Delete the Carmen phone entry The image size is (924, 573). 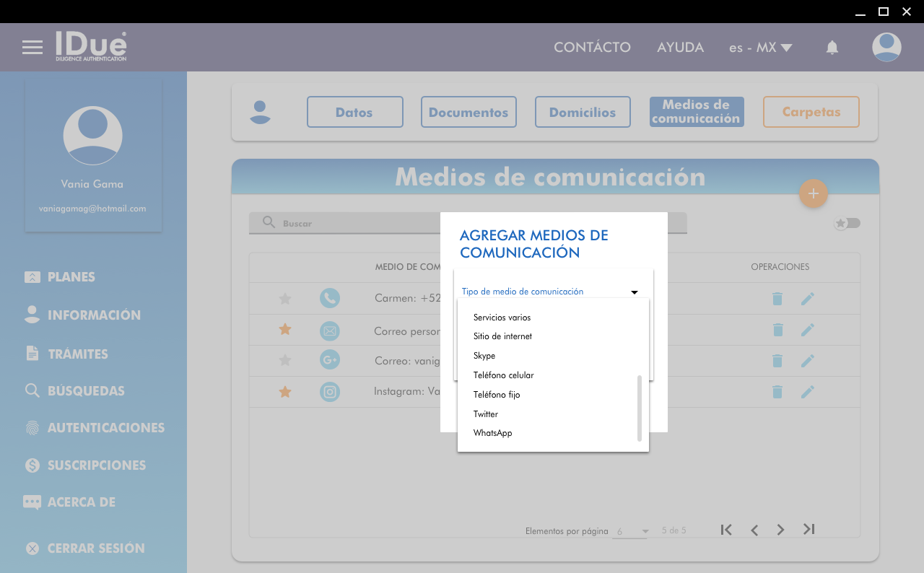(777, 299)
